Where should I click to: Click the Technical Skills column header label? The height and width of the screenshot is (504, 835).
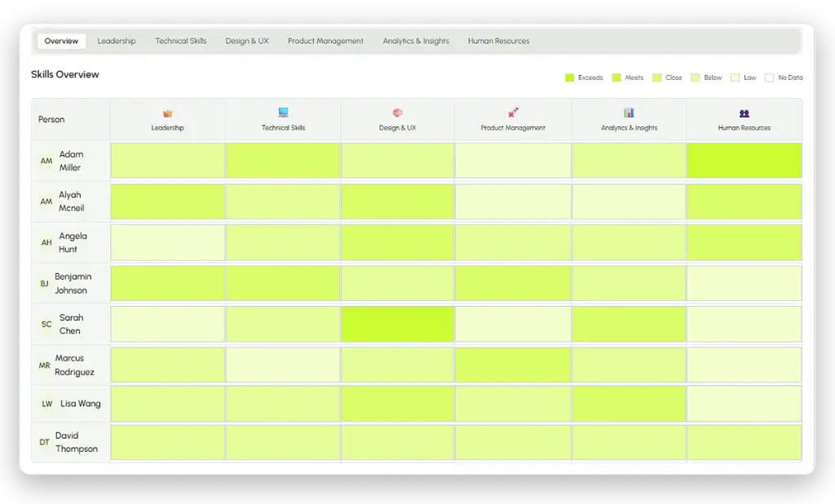pos(283,128)
